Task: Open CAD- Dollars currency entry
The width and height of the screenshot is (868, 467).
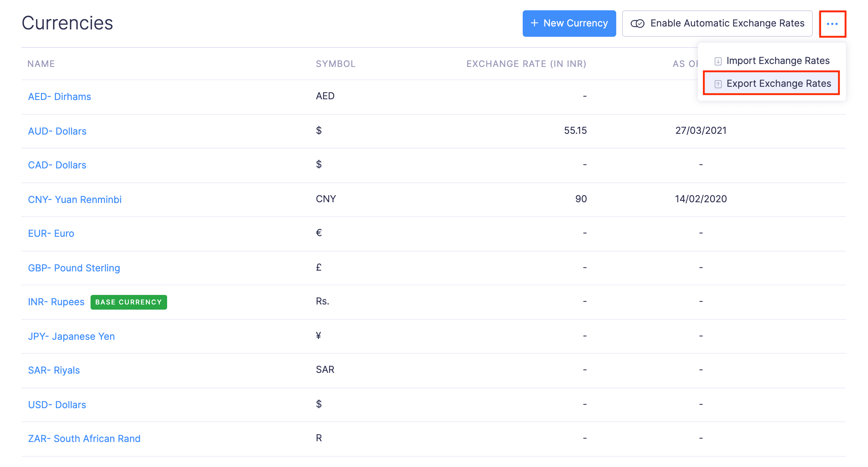Action: point(57,165)
